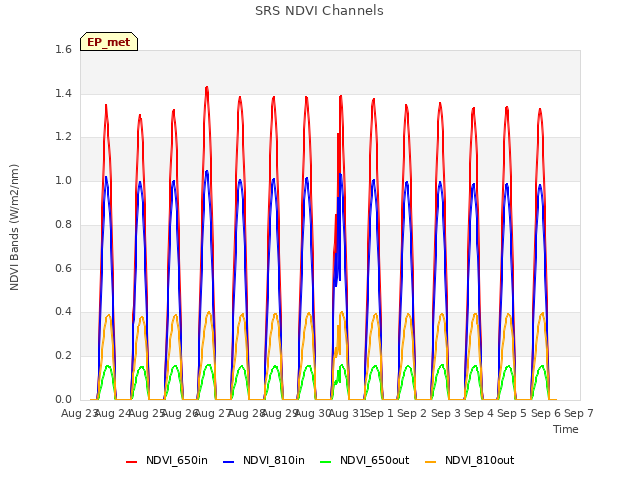Click the green NDVI_650out legend swatch
Screen dimensions: 640x480
(x=326, y=462)
